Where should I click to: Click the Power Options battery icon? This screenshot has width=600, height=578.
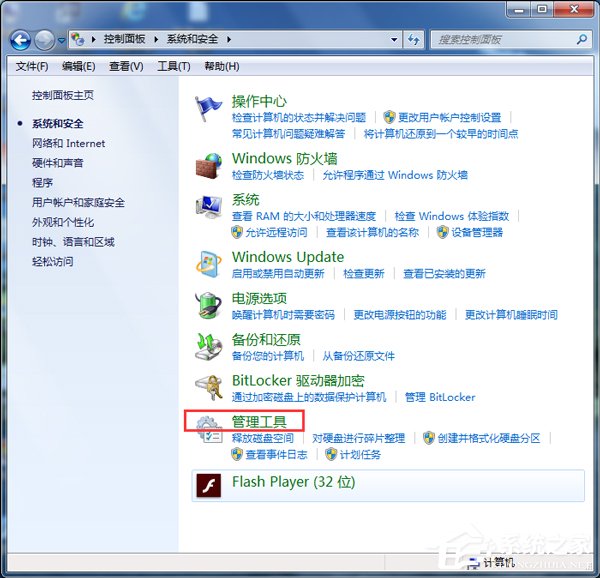[x=208, y=305]
